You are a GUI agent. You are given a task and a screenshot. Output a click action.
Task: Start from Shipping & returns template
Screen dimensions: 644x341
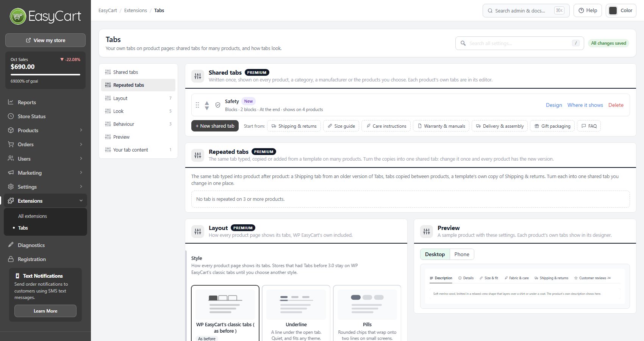pos(294,126)
